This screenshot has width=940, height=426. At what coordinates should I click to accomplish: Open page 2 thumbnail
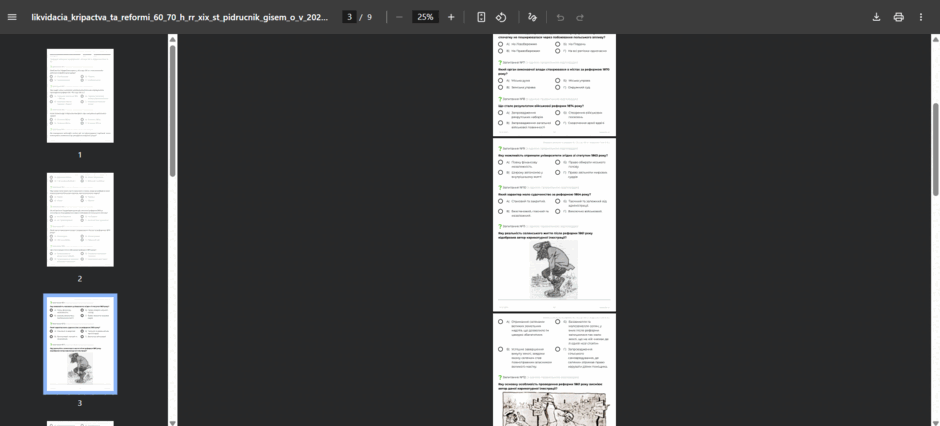pos(80,220)
